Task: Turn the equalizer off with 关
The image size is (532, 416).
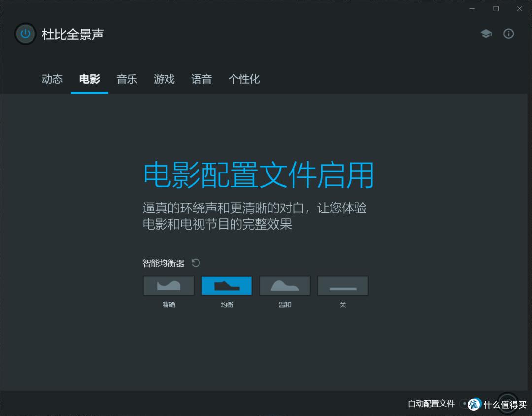Action: point(343,285)
